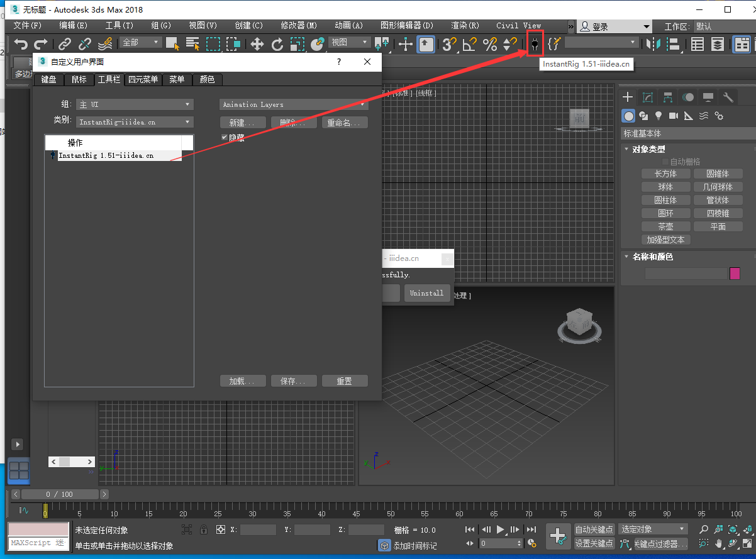
Task: Switch to the 键盘 tab
Action: tap(48, 79)
